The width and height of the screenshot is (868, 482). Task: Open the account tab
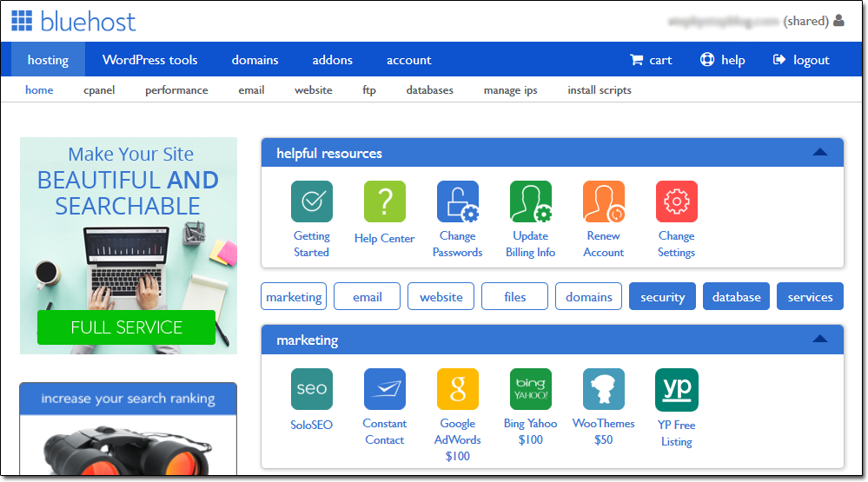[408, 60]
